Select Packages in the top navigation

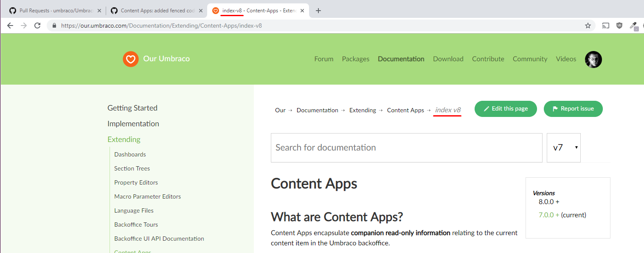point(355,59)
